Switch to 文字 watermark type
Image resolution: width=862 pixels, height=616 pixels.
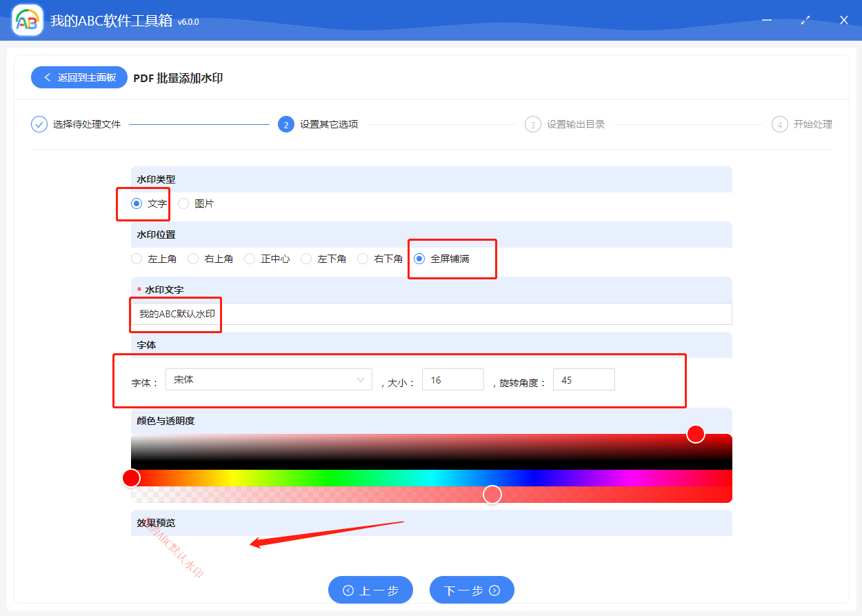(137, 203)
